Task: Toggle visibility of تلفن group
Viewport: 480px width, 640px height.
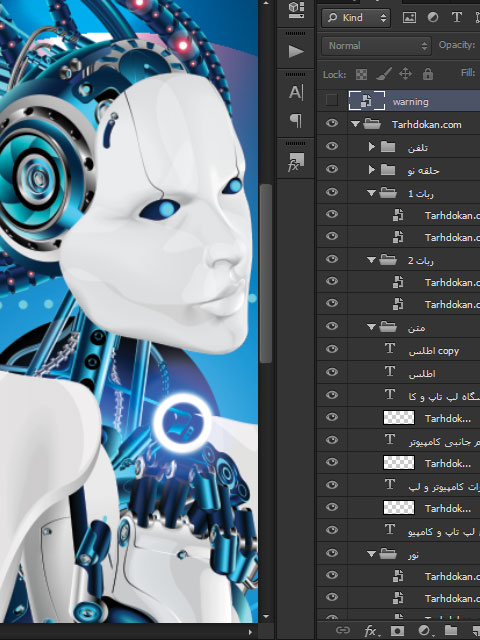Action: [332, 146]
